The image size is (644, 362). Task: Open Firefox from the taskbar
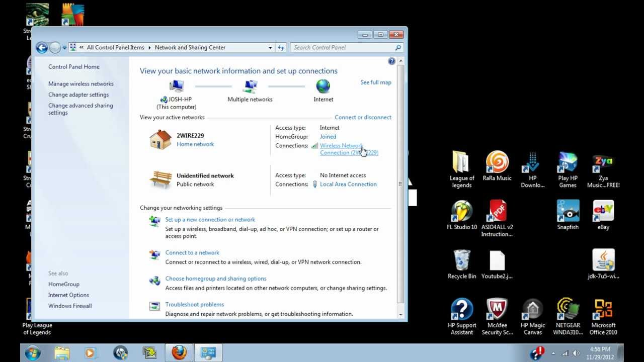point(179,352)
